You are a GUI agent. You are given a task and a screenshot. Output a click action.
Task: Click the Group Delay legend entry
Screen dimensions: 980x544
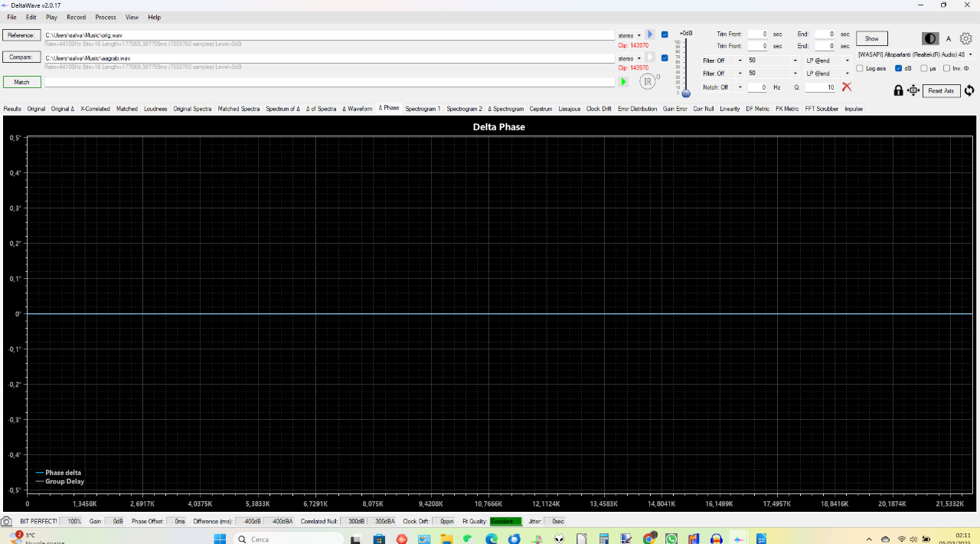pos(60,482)
